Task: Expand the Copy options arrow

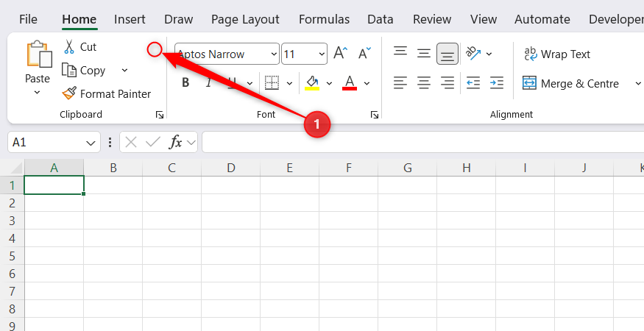Action: pyautogui.click(x=125, y=70)
